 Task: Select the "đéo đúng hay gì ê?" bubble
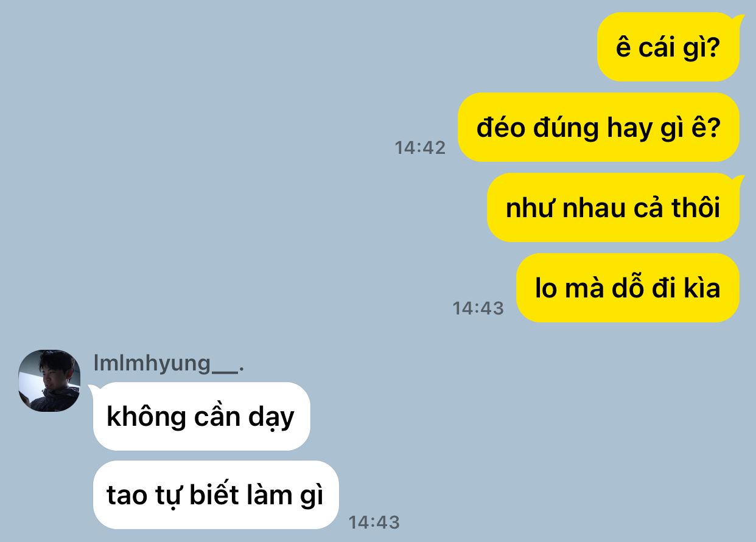598,127
